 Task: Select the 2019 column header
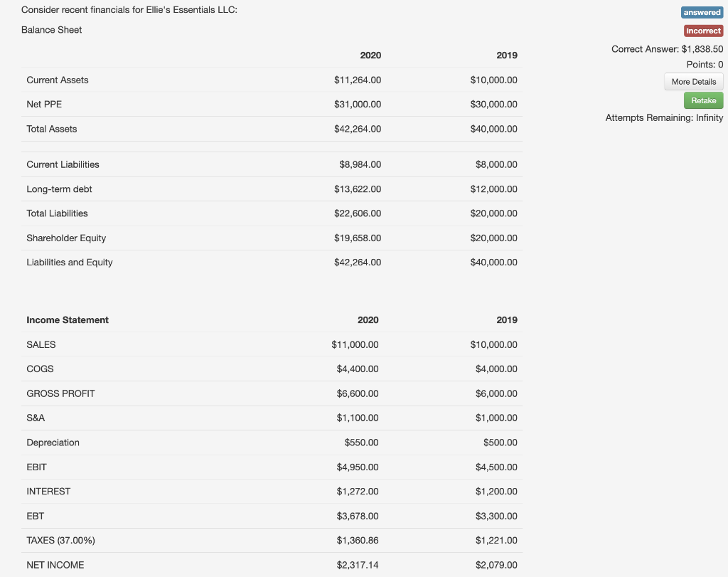[507, 55]
